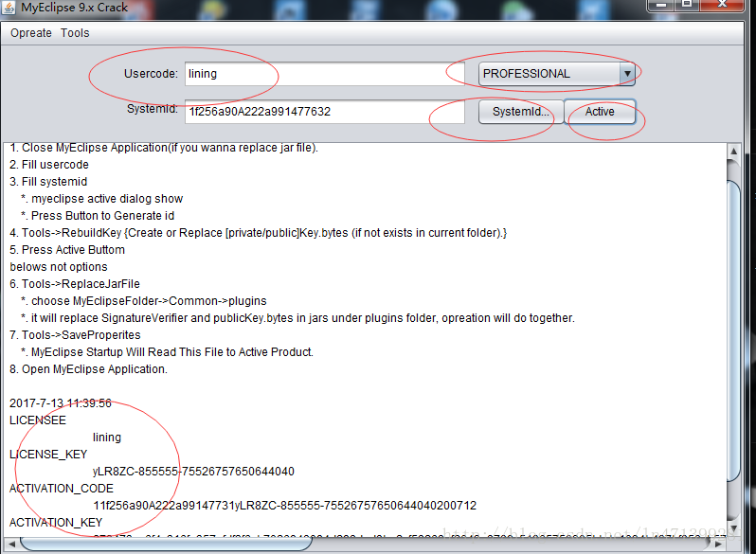Click the Java icon in title bar
Image resolution: width=756 pixels, height=554 pixels.
click(9, 8)
